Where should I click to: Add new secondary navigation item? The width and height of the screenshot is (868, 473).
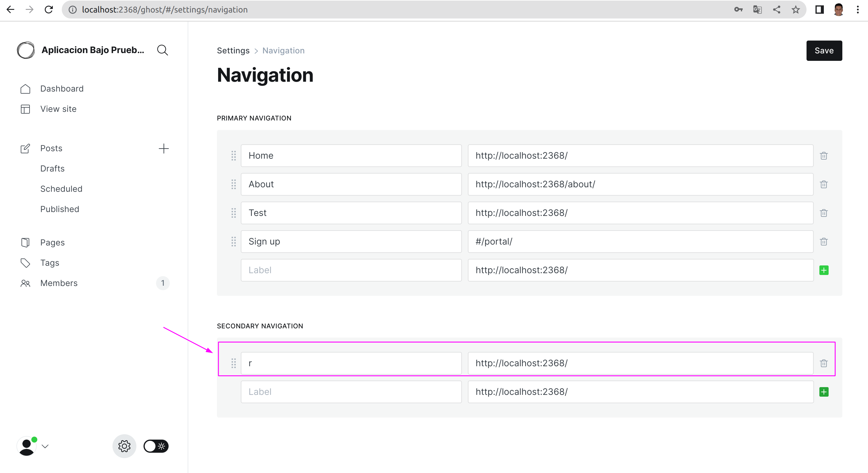coord(824,392)
